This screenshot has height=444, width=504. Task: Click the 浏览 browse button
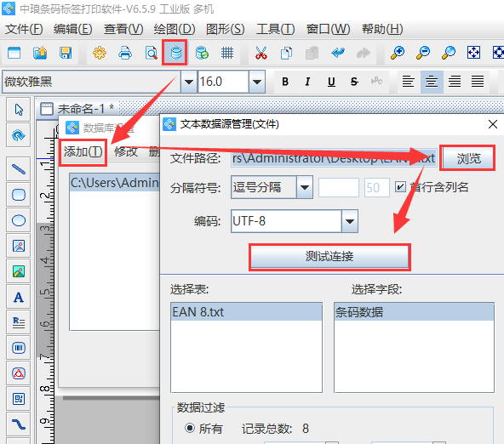tap(468, 158)
